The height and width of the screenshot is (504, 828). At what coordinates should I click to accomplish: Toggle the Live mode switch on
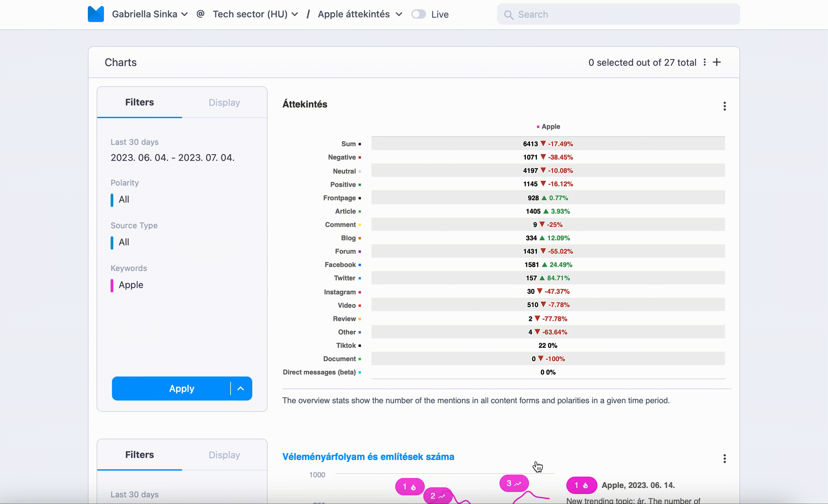(419, 14)
